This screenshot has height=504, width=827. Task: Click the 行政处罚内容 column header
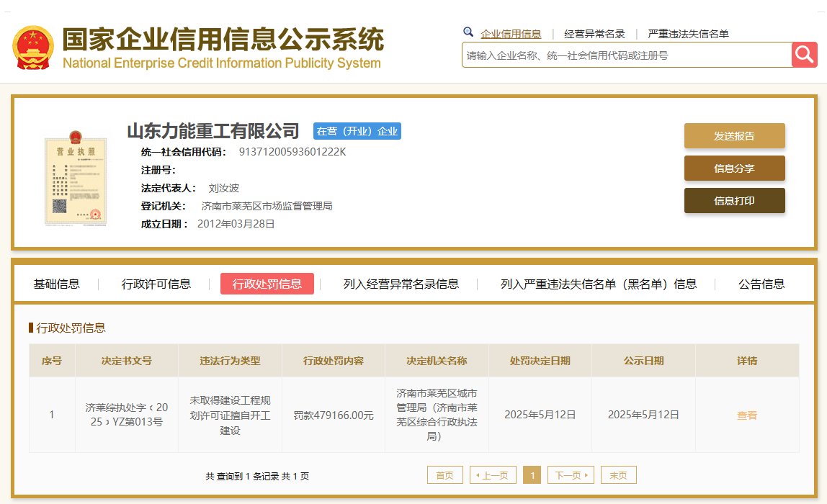click(334, 361)
